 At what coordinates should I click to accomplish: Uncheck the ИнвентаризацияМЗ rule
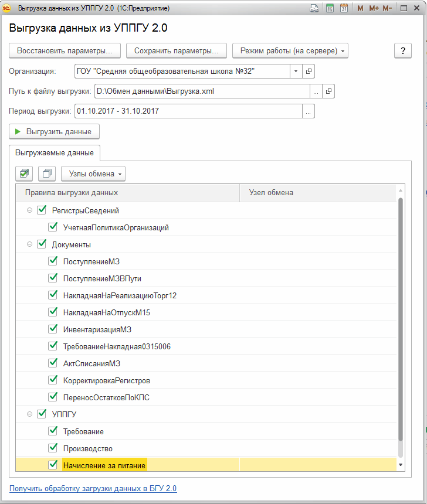coord(53,329)
